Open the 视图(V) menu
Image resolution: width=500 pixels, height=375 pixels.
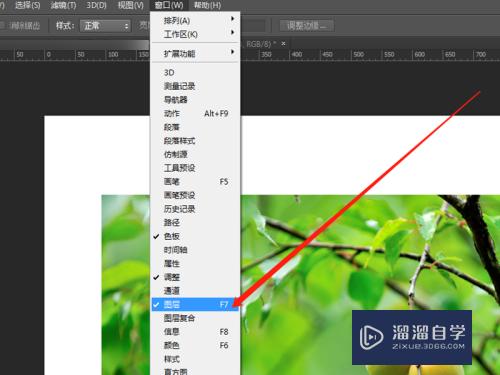tap(131, 5)
